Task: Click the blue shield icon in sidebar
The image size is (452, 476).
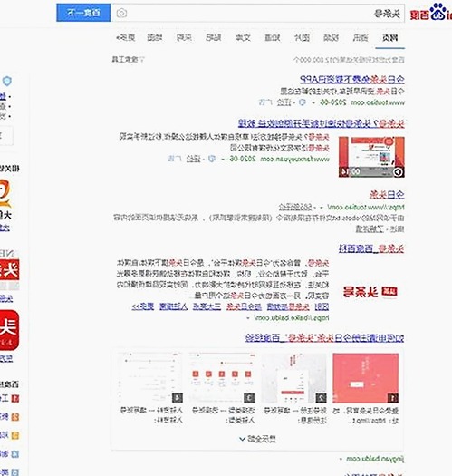Action: click(x=7, y=81)
